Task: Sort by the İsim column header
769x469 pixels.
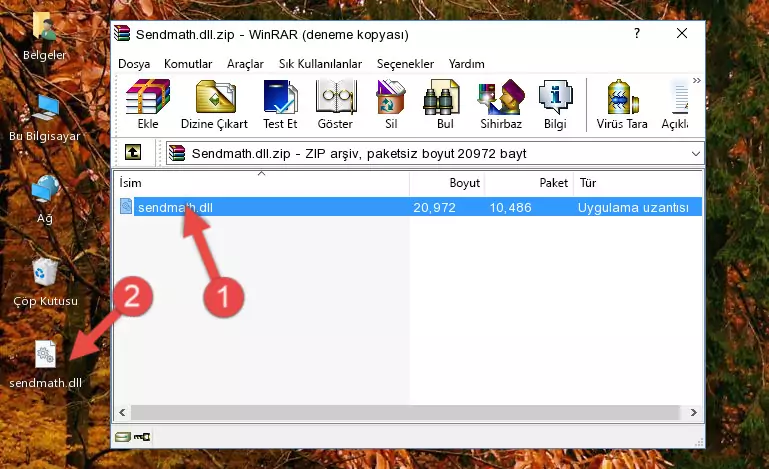Action: [x=262, y=182]
